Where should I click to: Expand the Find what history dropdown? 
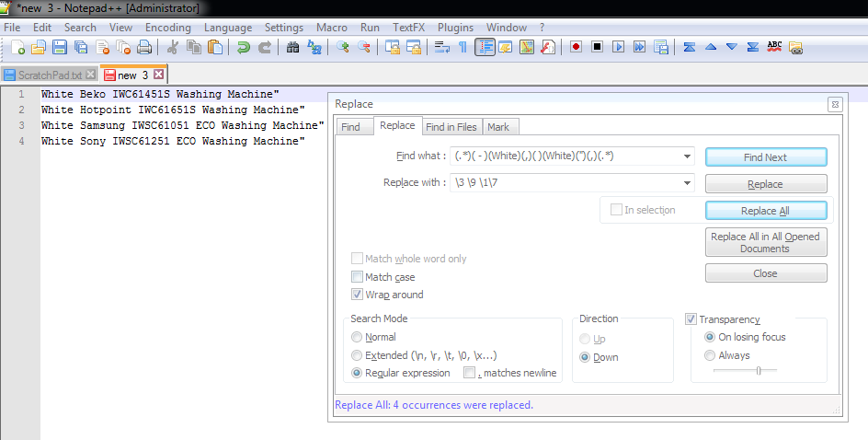[687, 156]
